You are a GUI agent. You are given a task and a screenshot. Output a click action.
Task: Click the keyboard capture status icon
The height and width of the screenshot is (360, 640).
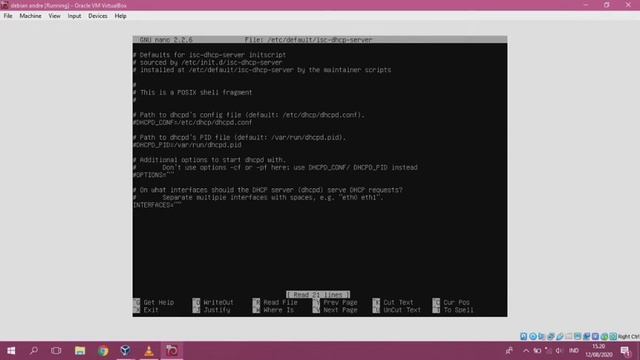tap(613, 336)
